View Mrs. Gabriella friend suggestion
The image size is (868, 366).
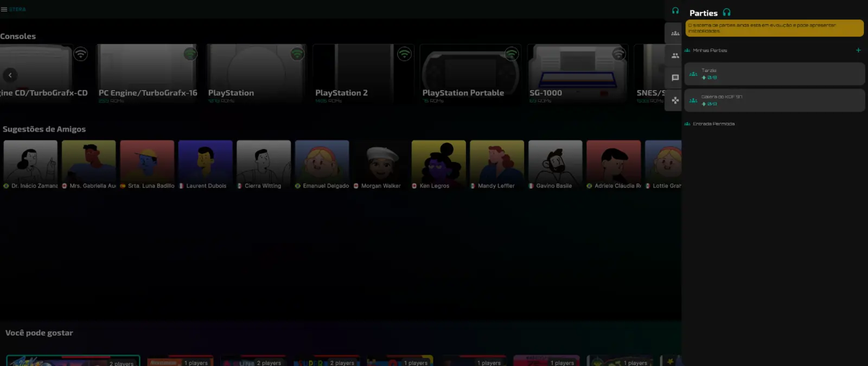coord(89,165)
